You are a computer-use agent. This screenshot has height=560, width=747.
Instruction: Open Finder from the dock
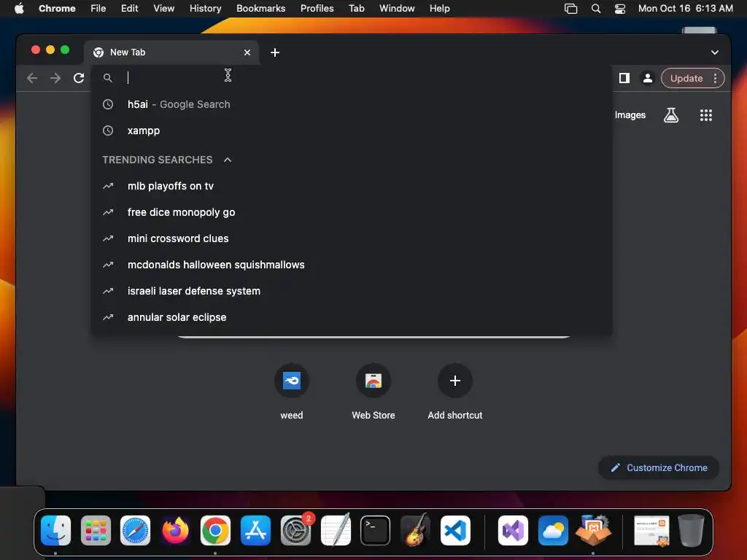pos(55,531)
